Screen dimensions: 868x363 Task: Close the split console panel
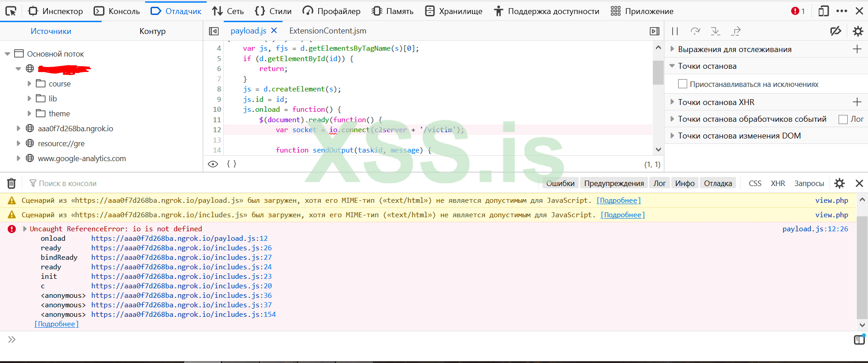[859, 183]
